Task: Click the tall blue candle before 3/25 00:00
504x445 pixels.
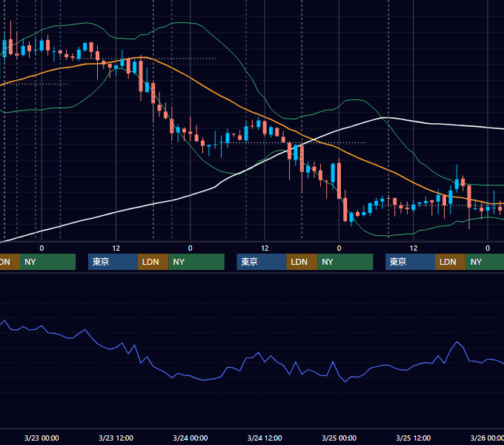Action: [x=333, y=173]
